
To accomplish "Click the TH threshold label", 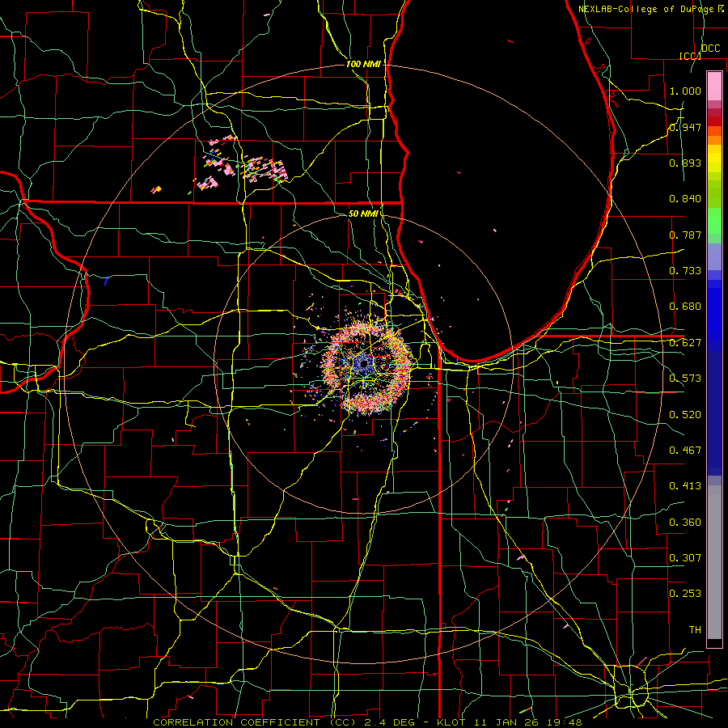I will click(695, 630).
